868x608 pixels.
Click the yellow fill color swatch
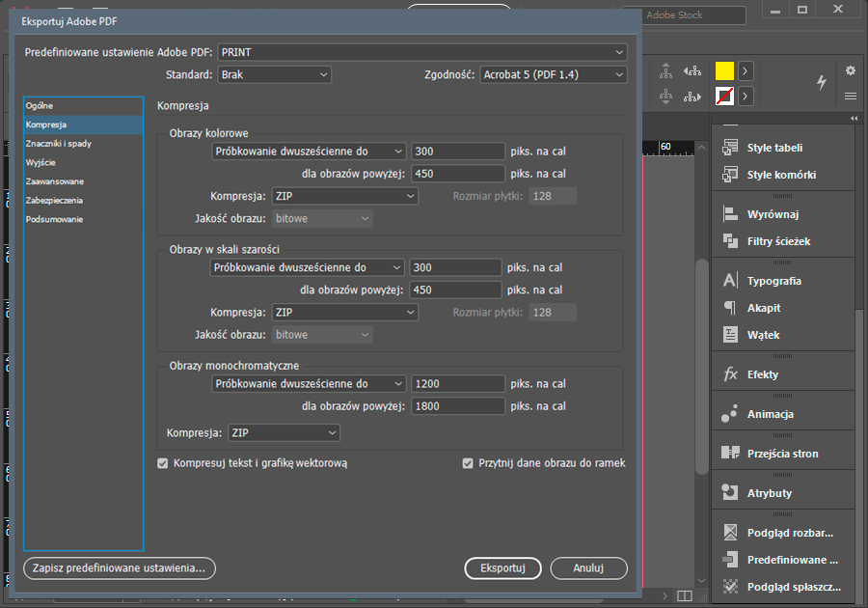724,70
